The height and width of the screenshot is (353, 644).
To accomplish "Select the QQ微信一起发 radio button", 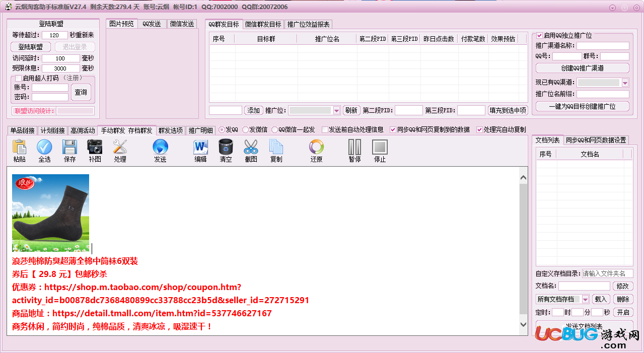I will click(x=274, y=129).
